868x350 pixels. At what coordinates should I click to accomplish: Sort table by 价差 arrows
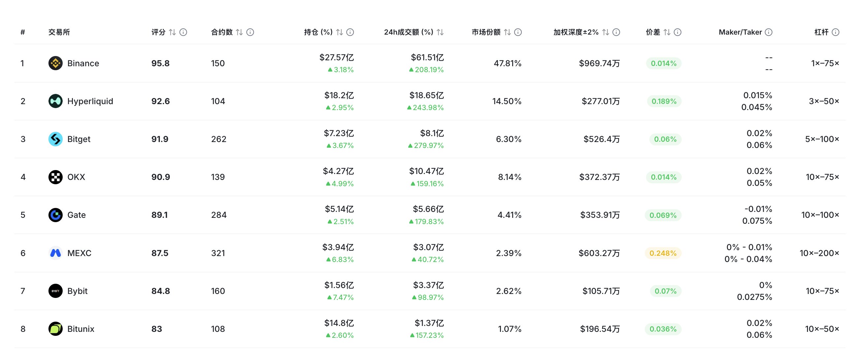click(667, 32)
